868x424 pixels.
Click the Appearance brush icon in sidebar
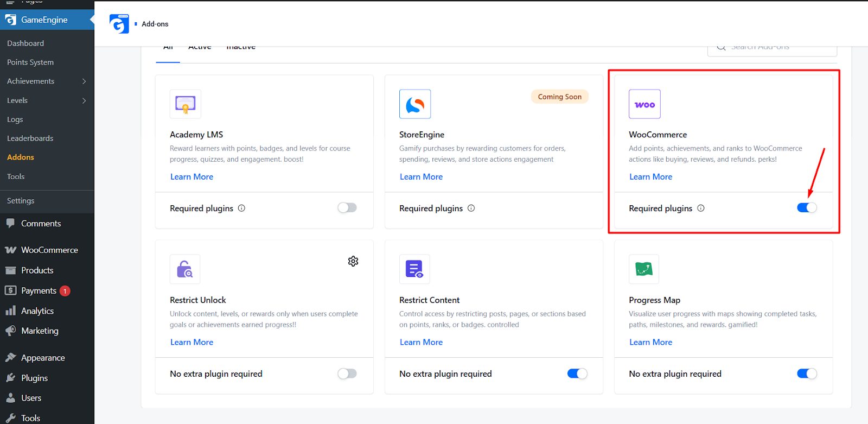pyautogui.click(x=10, y=358)
